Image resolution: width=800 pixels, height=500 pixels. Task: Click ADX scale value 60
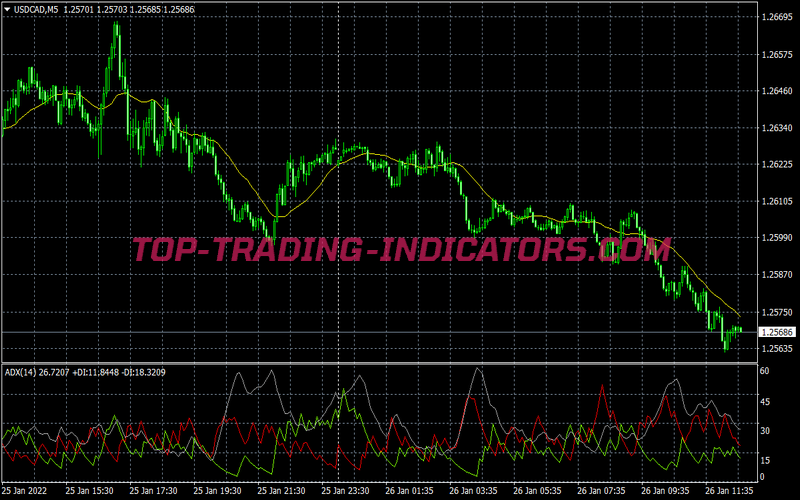tap(764, 371)
